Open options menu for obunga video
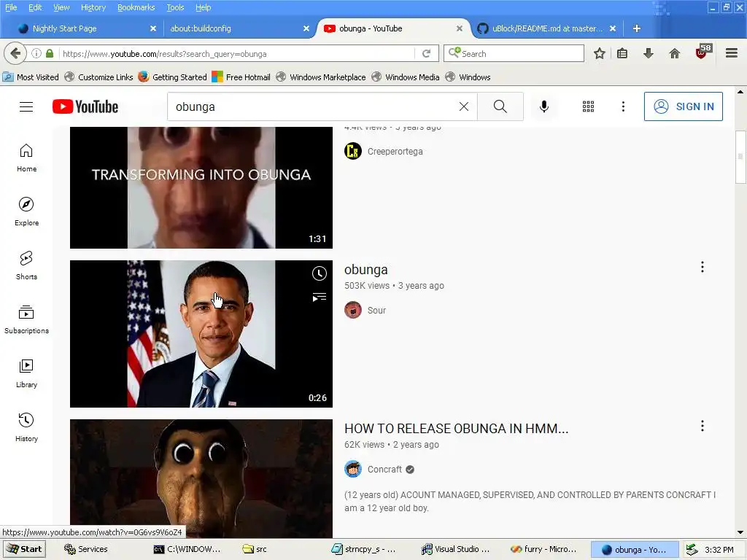 click(x=703, y=267)
